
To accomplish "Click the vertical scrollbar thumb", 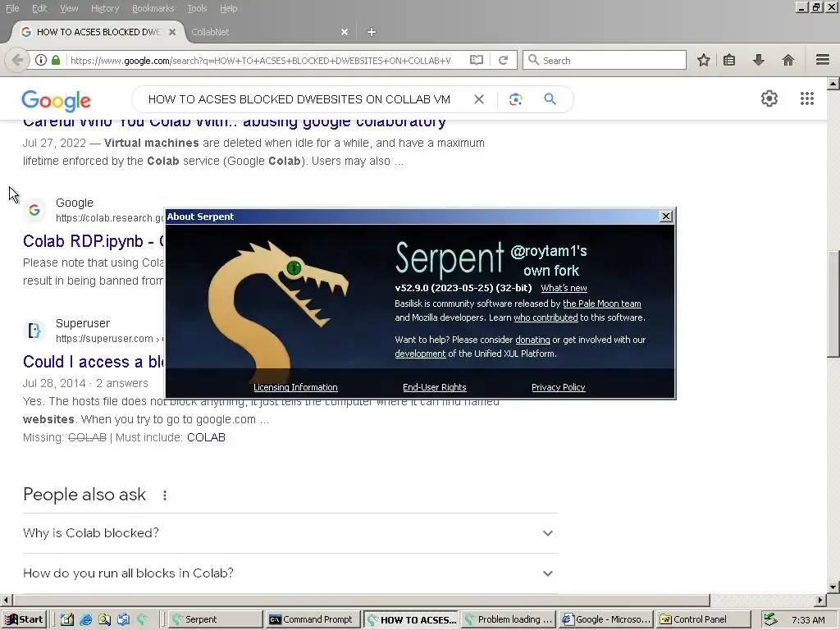I will 833,304.
